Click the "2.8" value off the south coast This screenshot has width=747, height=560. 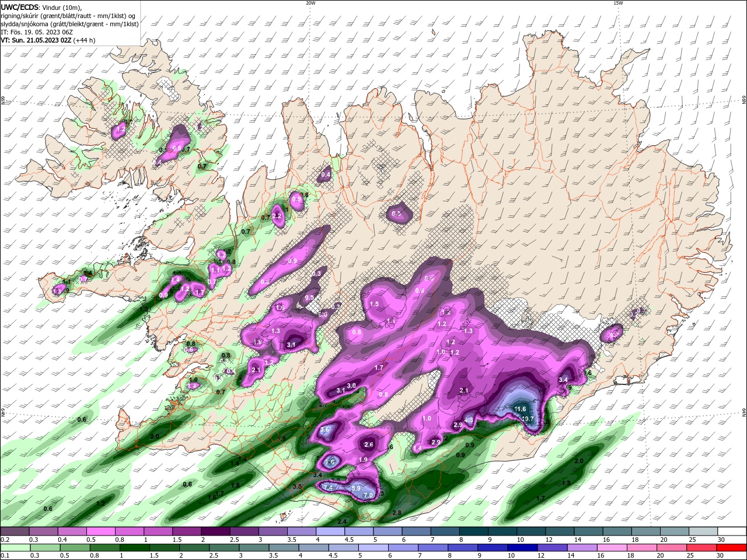pos(397,513)
